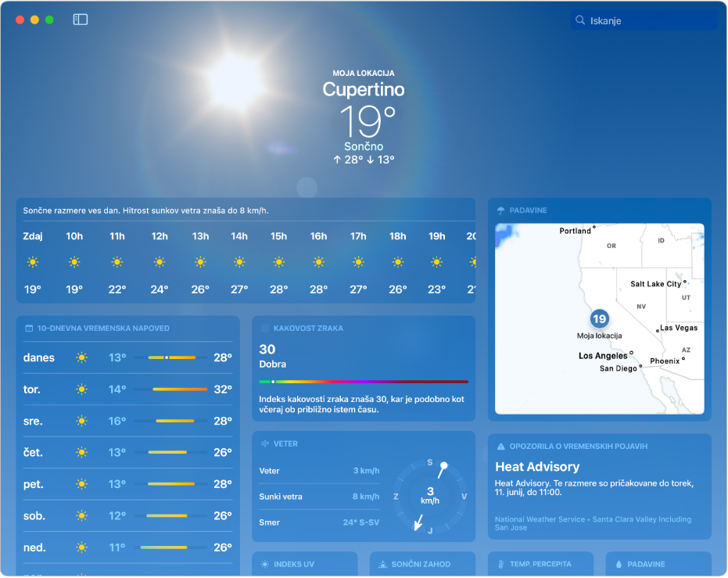Select the sun icon for 15h

tap(278, 262)
